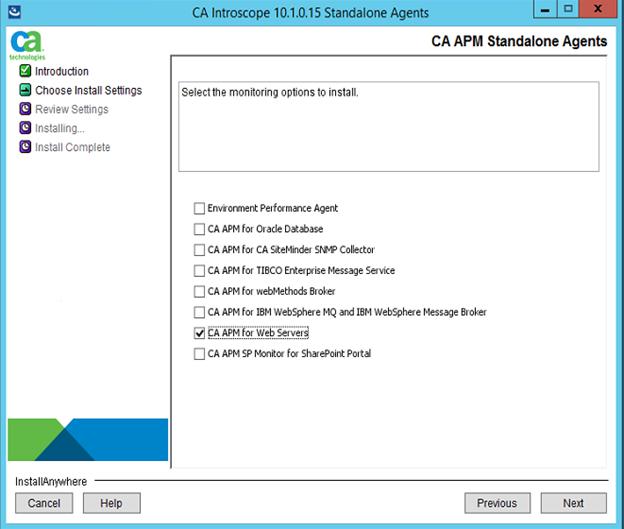Click the 'Installing...' step label

pos(60,128)
